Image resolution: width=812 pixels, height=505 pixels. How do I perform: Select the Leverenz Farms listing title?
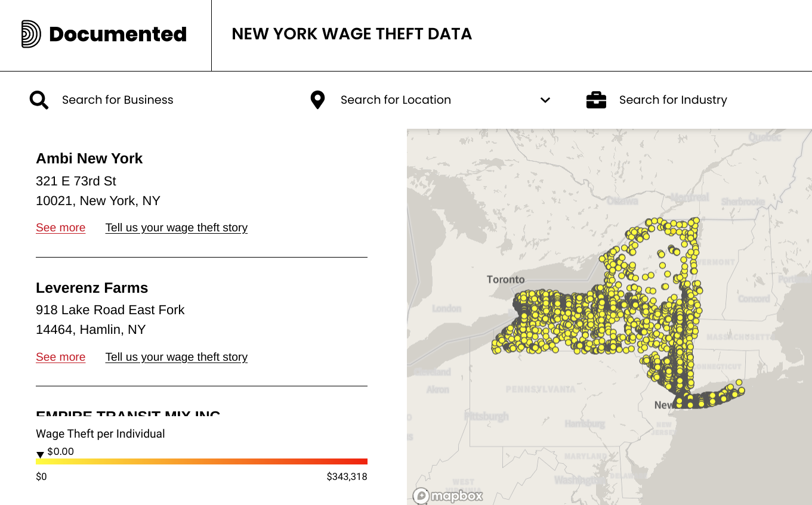[x=92, y=288]
